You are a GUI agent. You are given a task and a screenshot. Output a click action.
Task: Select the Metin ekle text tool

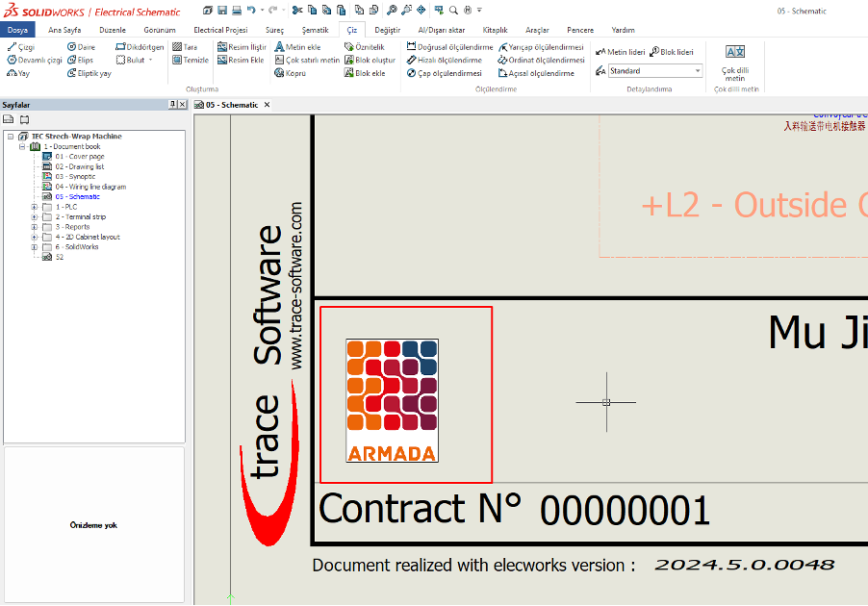click(x=297, y=47)
